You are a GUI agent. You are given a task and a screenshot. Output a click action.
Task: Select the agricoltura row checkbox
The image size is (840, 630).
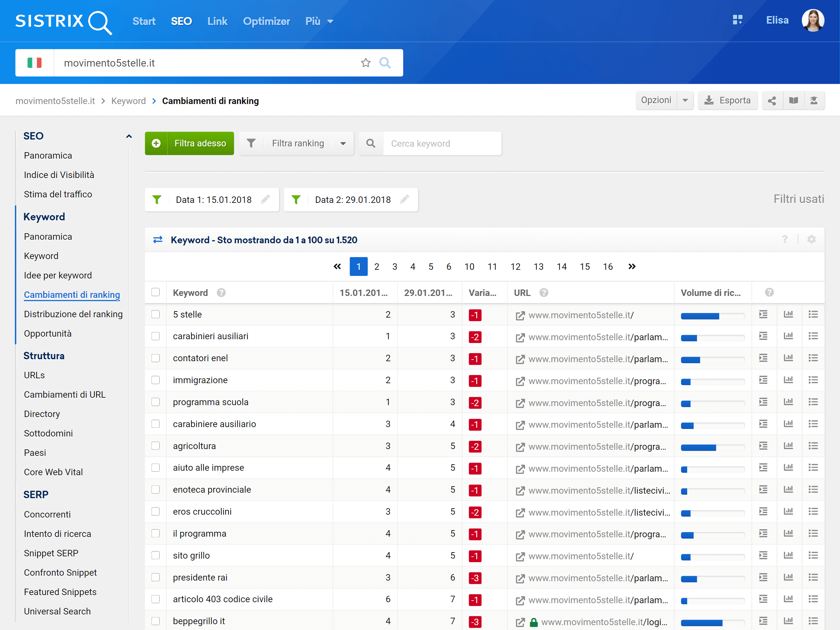pos(155,446)
